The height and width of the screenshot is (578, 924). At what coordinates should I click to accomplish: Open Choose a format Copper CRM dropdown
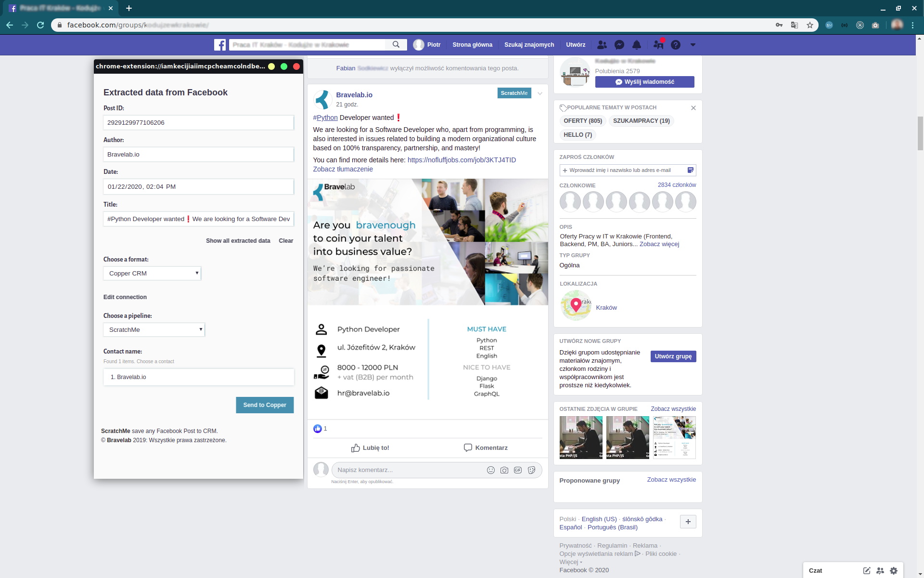152,273
